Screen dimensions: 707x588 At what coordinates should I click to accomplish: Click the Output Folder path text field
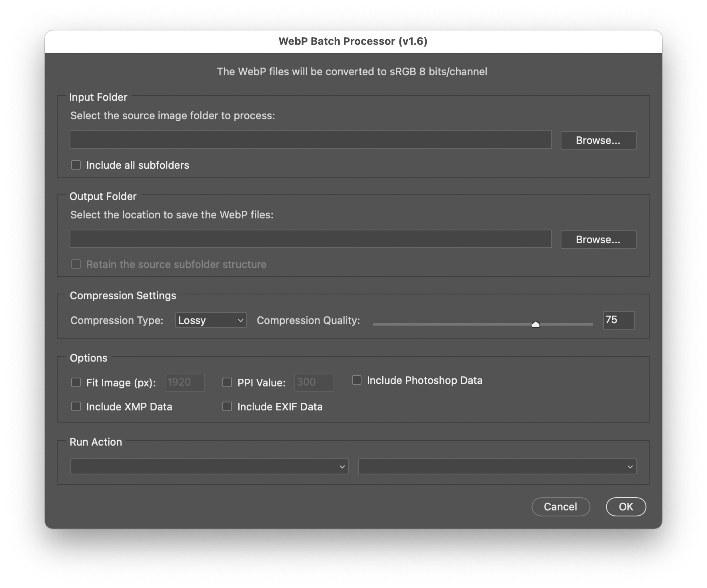tap(311, 239)
